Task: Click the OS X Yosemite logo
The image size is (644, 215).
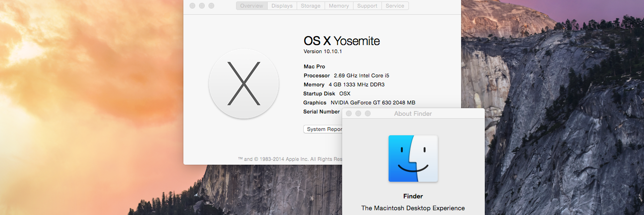Action: coord(244,84)
